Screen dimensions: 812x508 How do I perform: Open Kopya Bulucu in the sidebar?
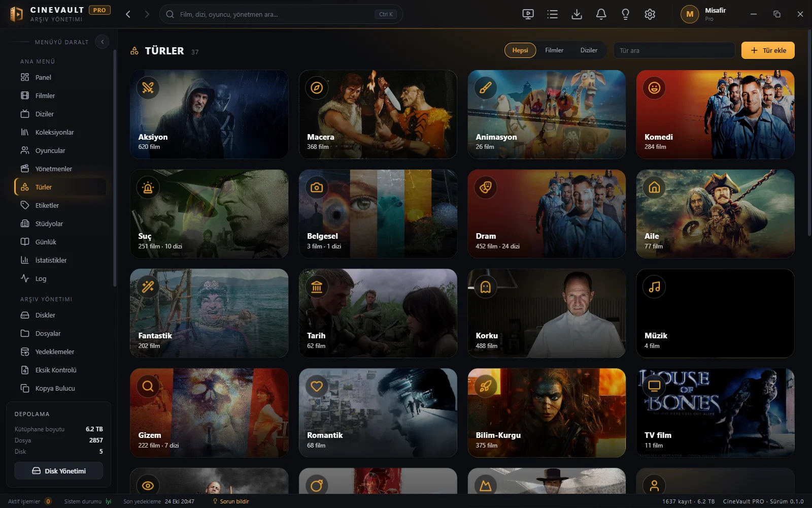coord(60,388)
